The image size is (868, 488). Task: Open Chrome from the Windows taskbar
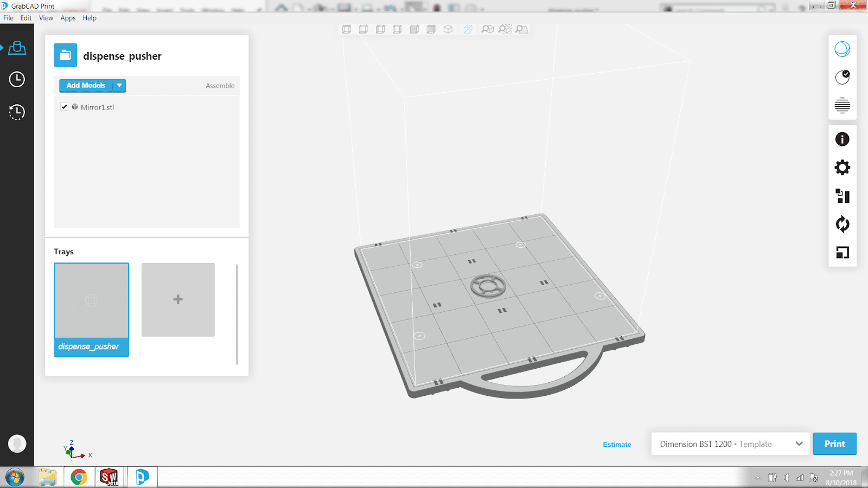point(79,477)
